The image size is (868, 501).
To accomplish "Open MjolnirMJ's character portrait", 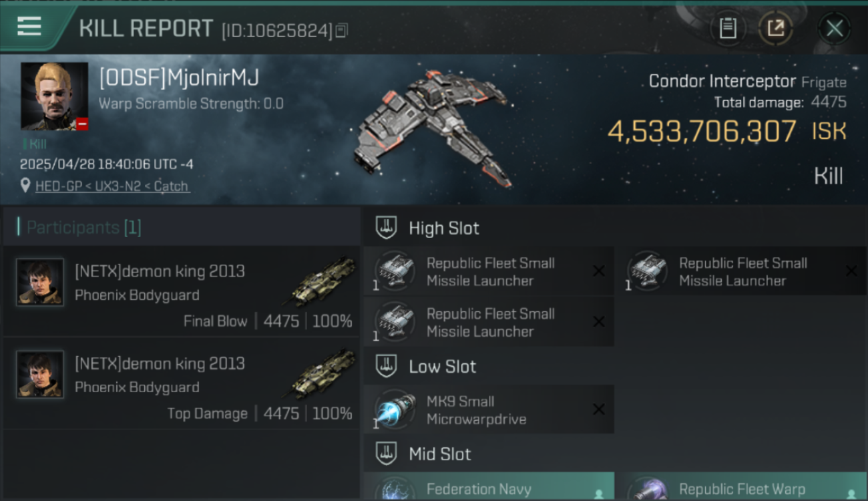I will coord(54,96).
